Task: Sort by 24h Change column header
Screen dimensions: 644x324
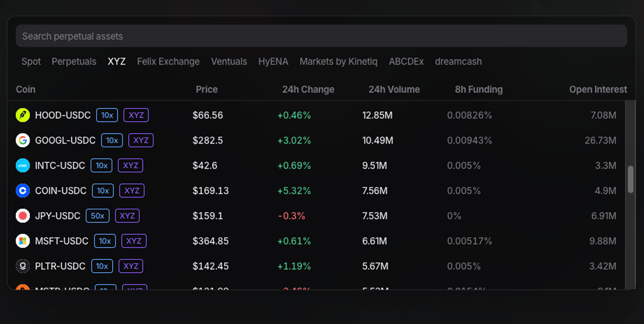Action: point(308,89)
